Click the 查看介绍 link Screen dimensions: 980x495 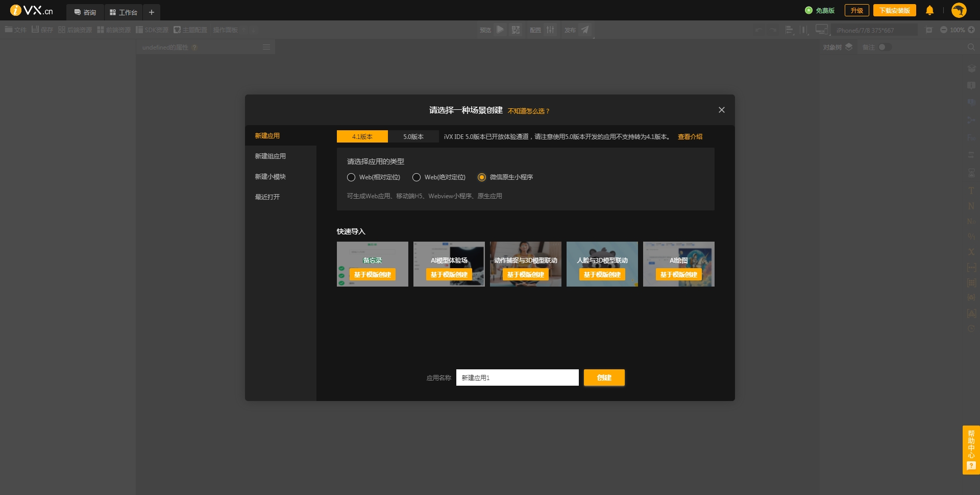[690, 137]
